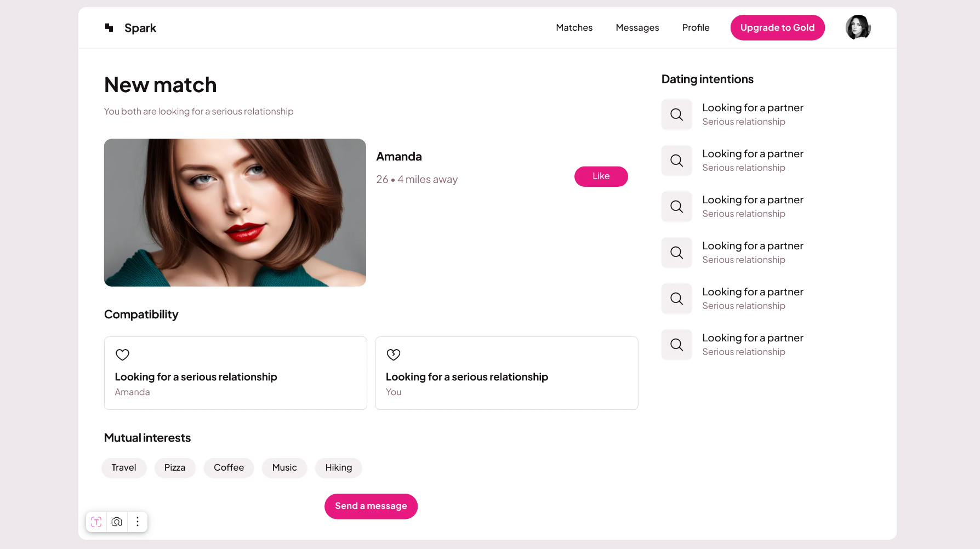
Task: Click the Spark logo icon
Action: 109,27
